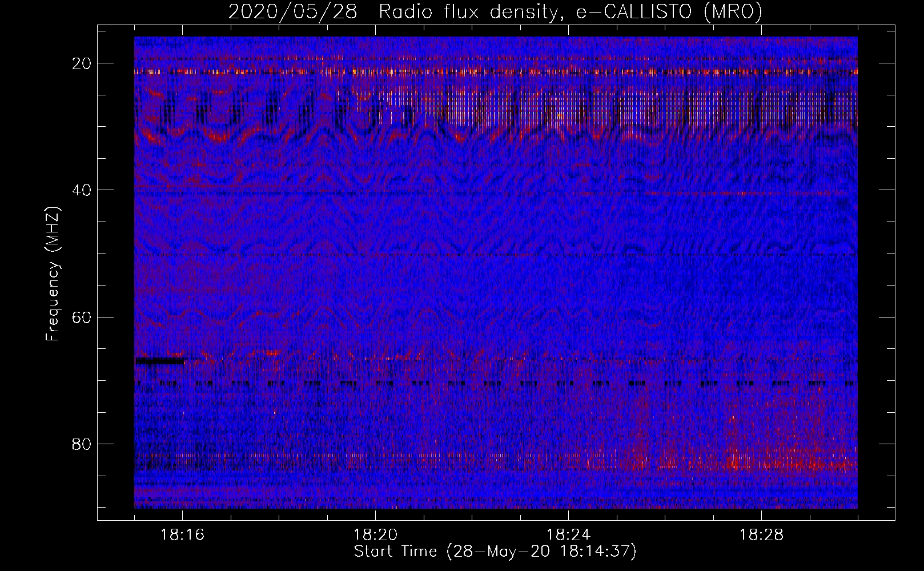The width and height of the screenshot is (924, 571).
Task: Click the plot title '2020/05/28 Radio flux density, e-CALLISTO (MRO)'
Action: tap(495, 12)
